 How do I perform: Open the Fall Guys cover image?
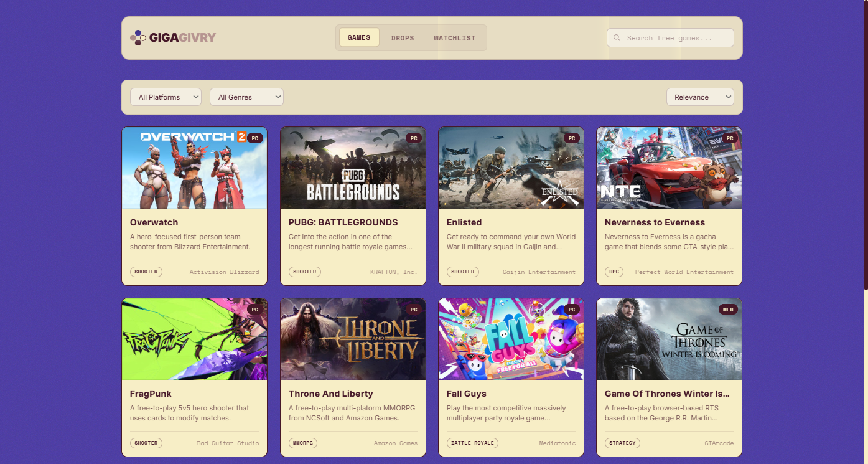click(x=511, y=339)
